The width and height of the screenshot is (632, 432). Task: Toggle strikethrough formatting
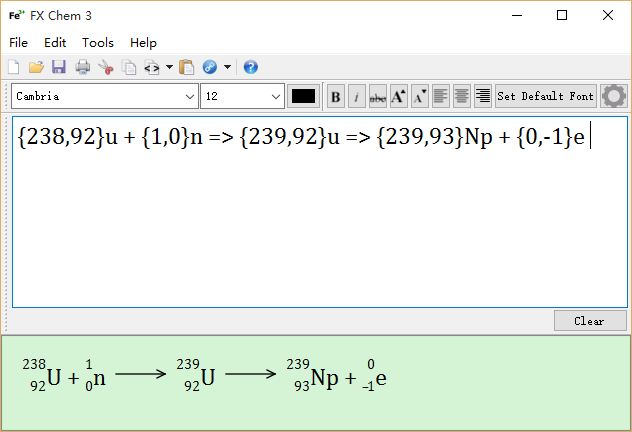pyautogui.click(x=378, y=96)
